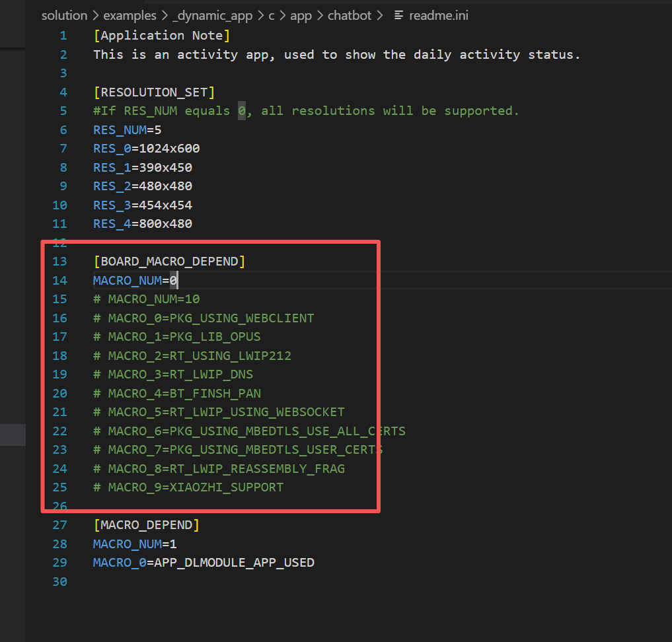Open the 'solution' breadcrumb folder

[64, 15]
